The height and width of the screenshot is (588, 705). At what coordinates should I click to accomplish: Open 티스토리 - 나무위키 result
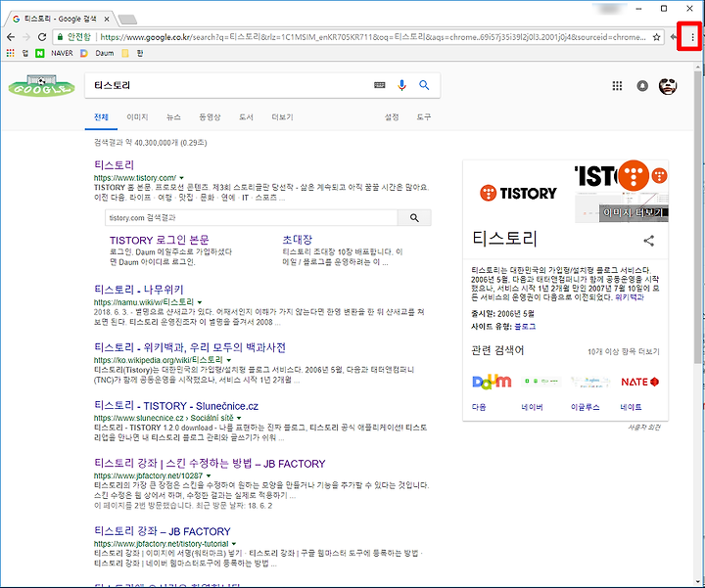139,290
